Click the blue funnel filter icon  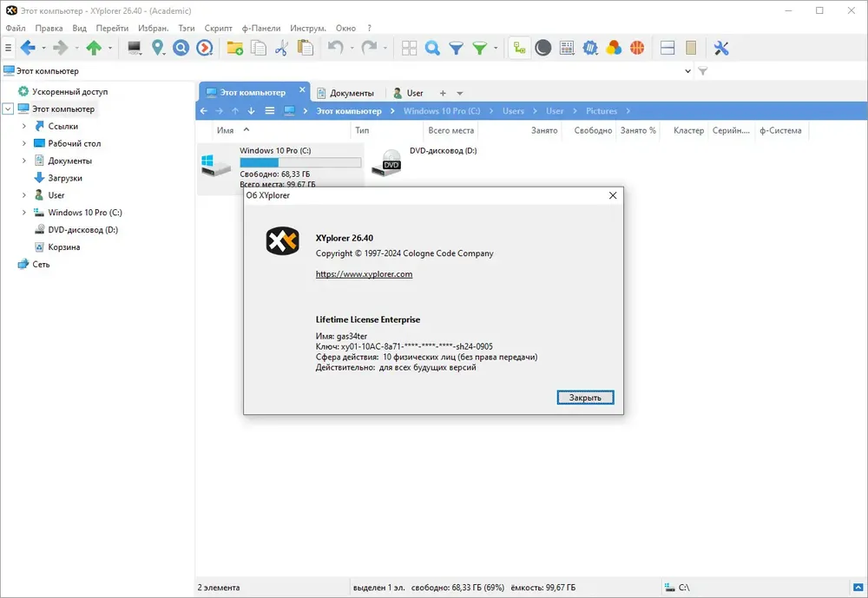457,49
